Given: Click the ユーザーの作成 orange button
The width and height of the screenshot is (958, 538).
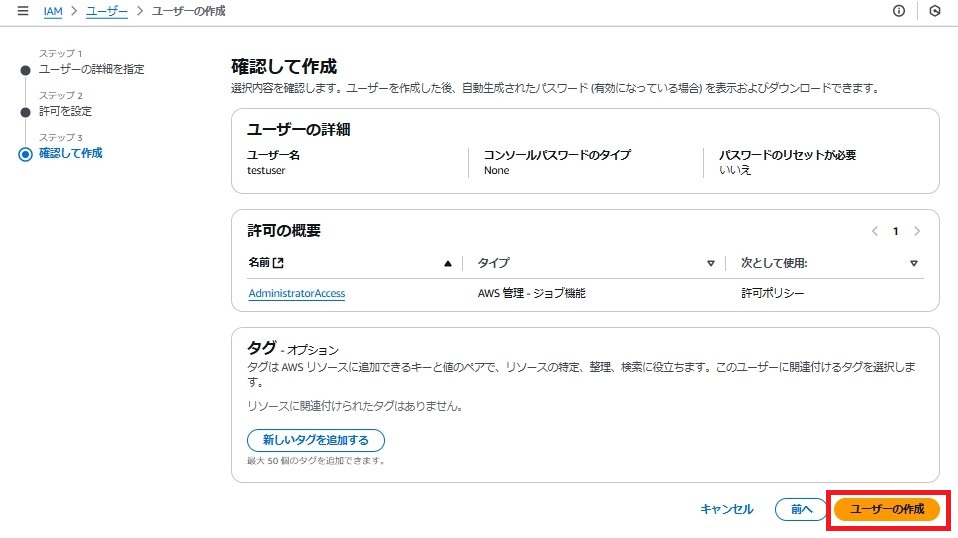Looking at the screenshot, I should point(887,509).
